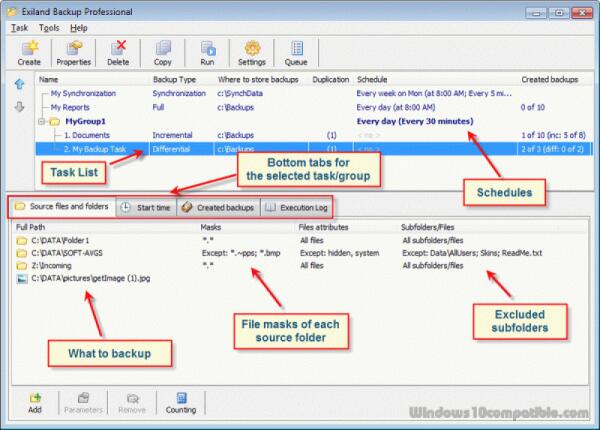
Task: Show the Queue window
Action: (x=296, y=52)
